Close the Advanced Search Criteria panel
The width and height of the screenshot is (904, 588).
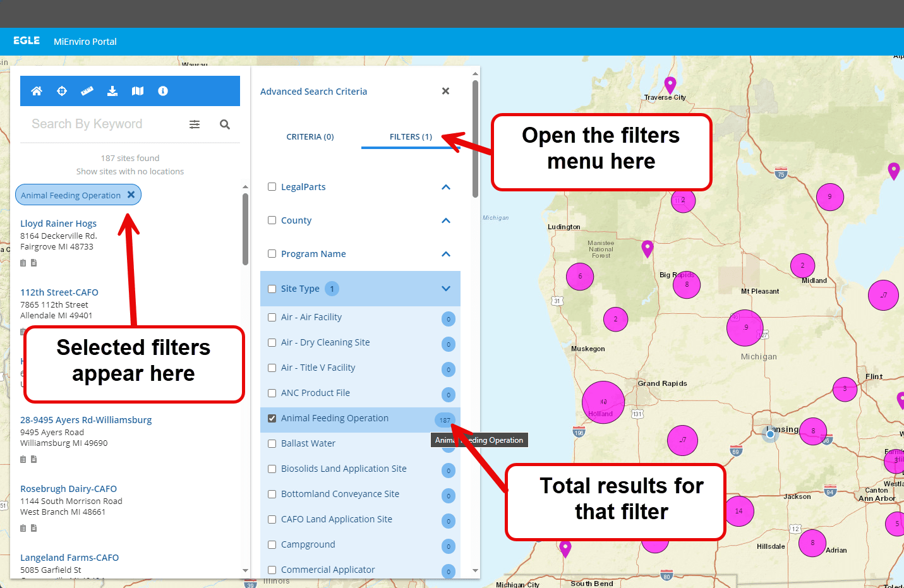(x=445, y=91)
